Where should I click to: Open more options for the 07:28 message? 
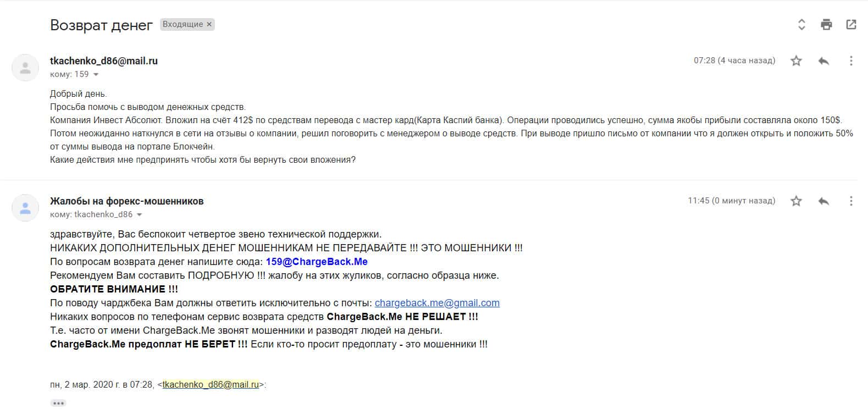tap(851, 61)
